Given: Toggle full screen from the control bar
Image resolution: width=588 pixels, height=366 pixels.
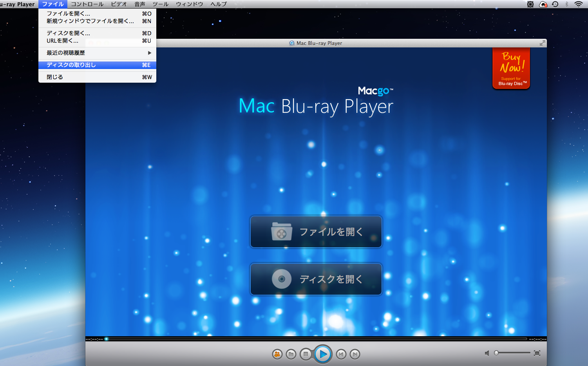Looking at the screenshot, I should click(x=537, y=353).
